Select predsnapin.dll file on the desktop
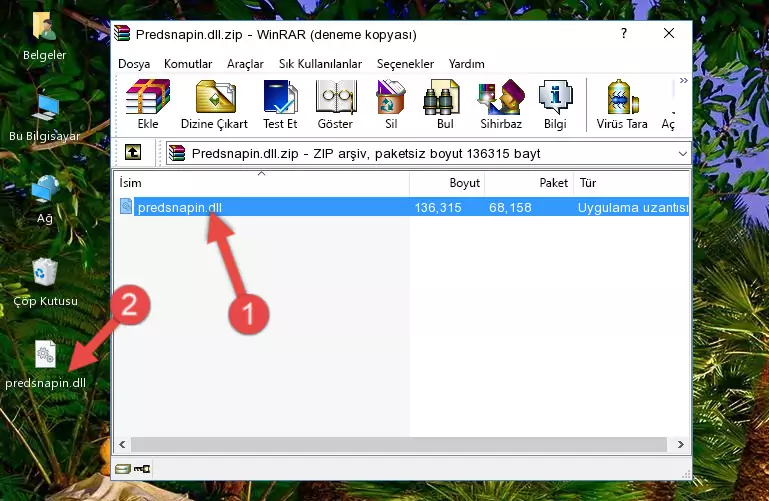 [x=46, y=365]
